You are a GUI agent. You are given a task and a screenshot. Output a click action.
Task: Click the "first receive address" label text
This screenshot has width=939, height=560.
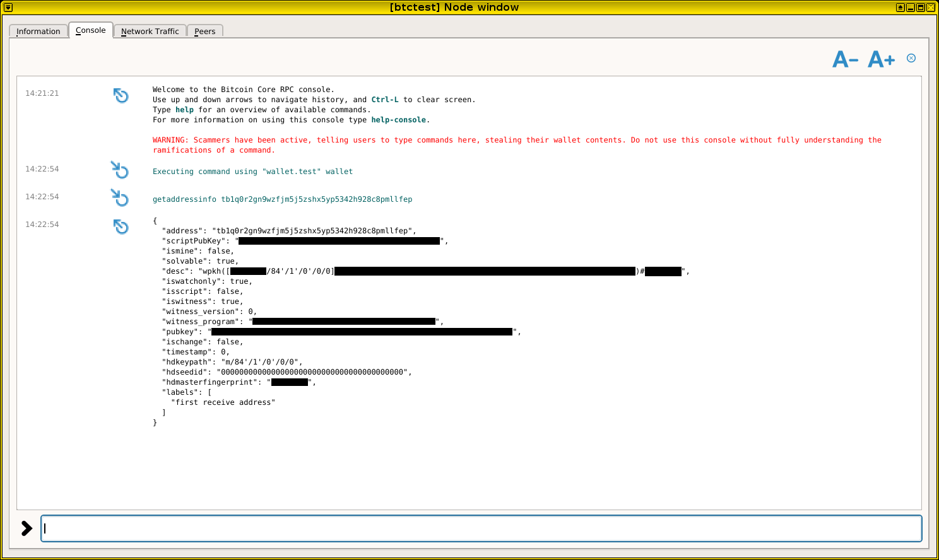(223, 402)
